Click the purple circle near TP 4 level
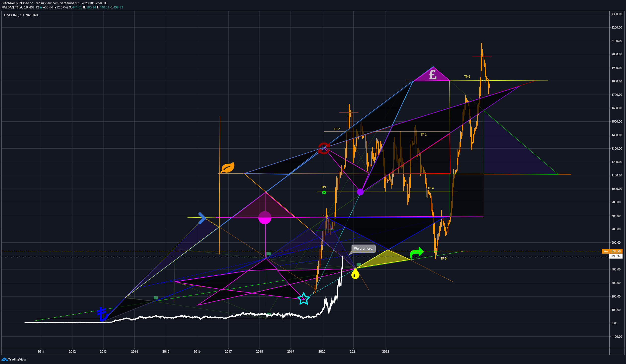Screen dimensions: 626x364 pos(360,192)
